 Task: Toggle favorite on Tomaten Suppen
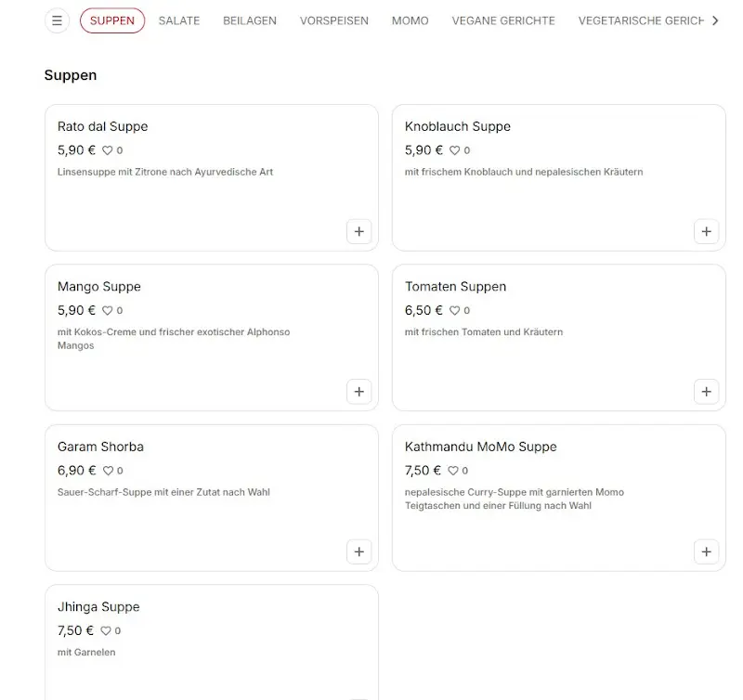(454, 311)
